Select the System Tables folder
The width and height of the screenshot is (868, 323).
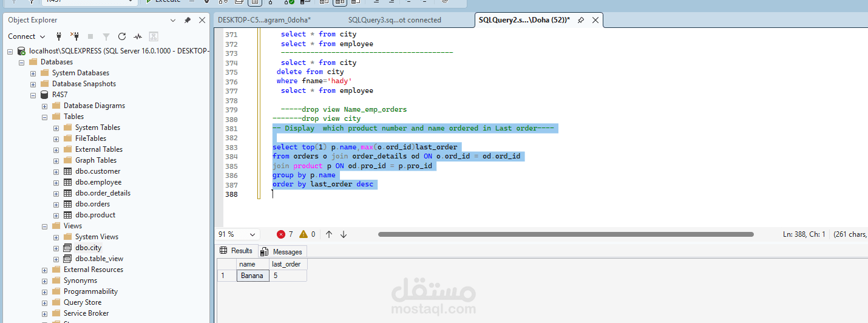98,127
